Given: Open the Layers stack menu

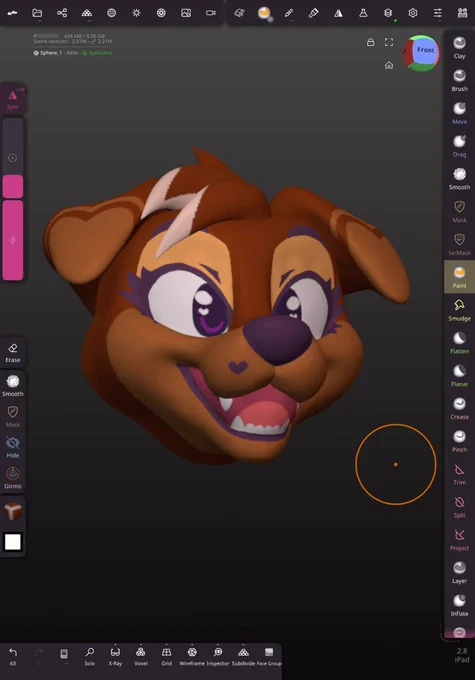Looking at the screenshot, I should 388,13.
